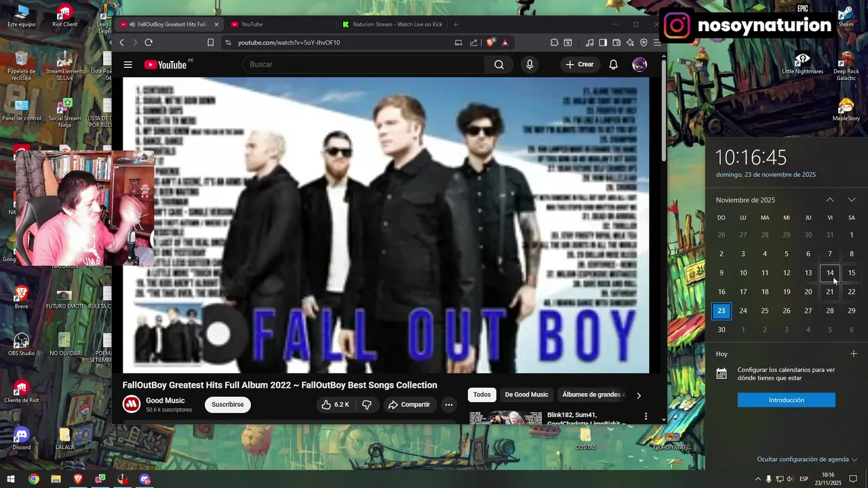
Task: Open File Explorer from the taskbar
Action: point(56,479)
